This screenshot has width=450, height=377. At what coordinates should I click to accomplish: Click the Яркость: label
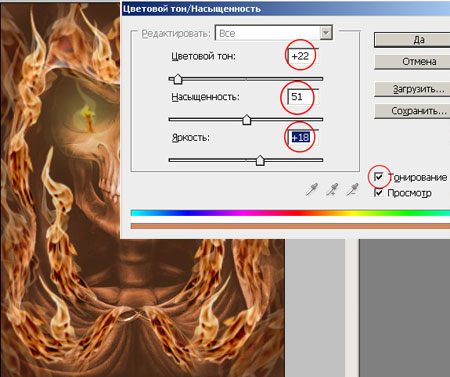(x=191, y=138)
